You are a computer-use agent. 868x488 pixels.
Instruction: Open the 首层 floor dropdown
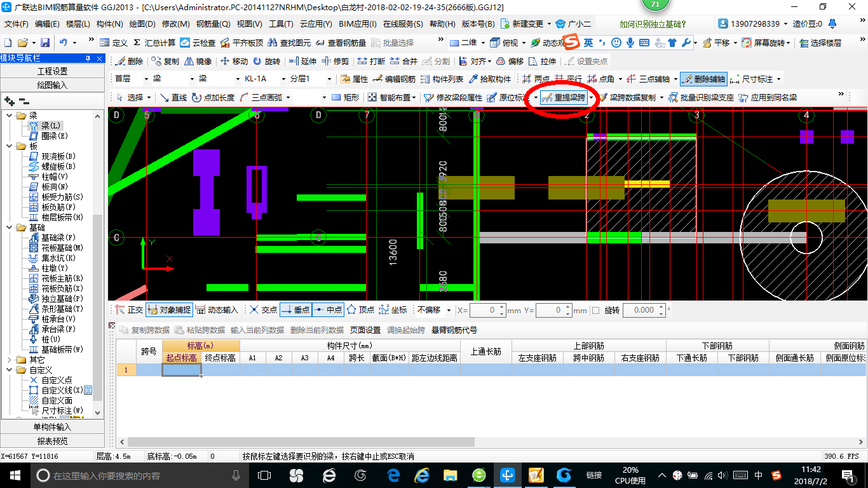(x=147, y=79)
